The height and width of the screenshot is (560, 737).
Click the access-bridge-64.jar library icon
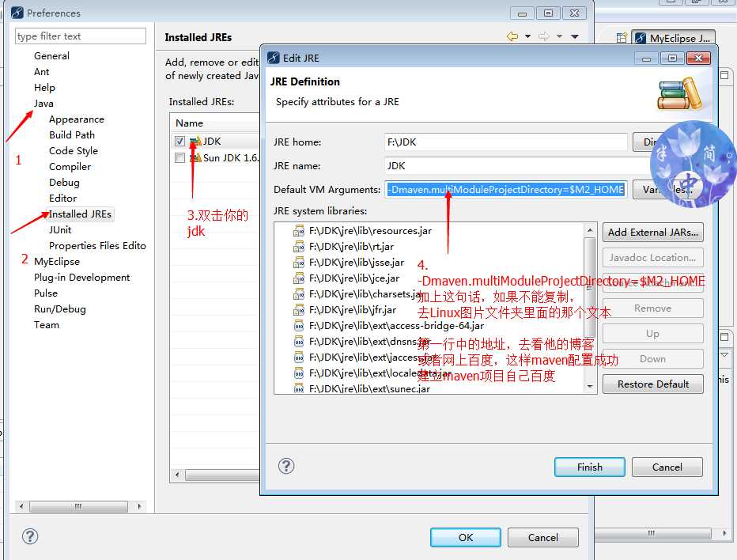click(x=298, y=326)
